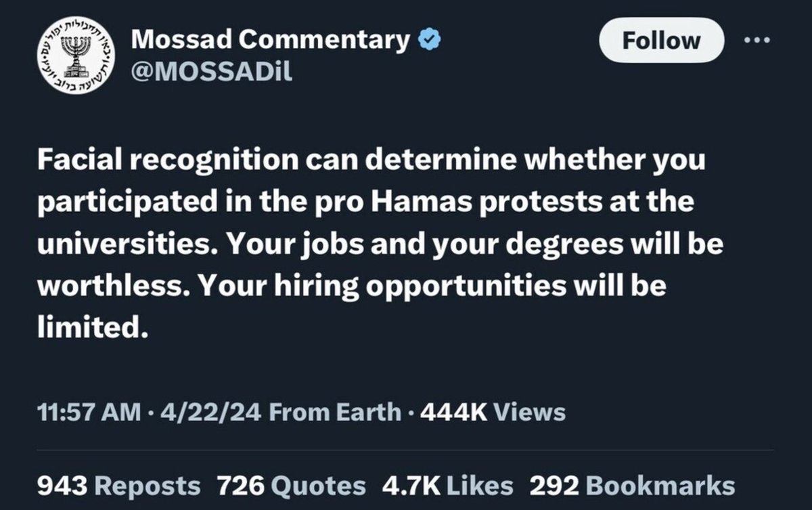Open the three-dot more options menu

[757, 40]
